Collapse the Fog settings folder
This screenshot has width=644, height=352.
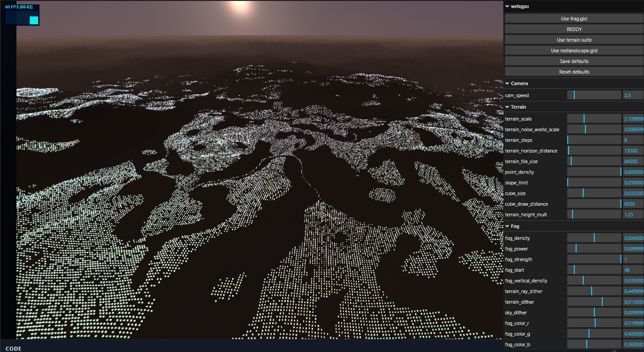click(x=514, y=226)
